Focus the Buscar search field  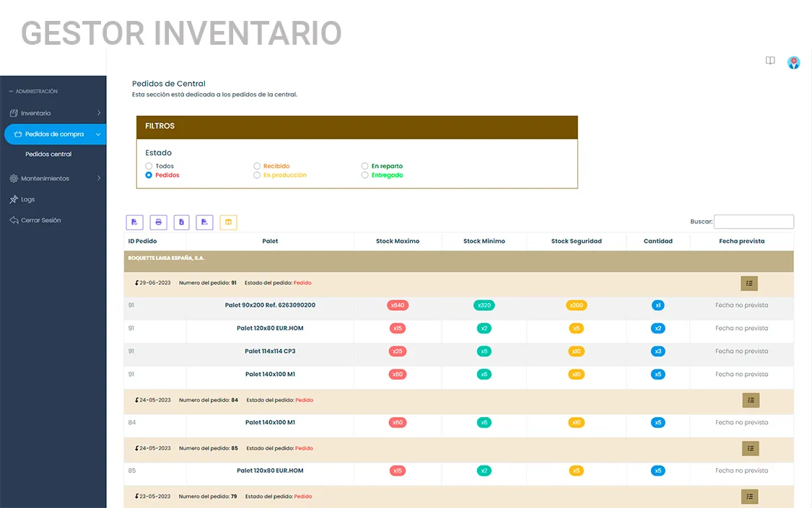754,222
